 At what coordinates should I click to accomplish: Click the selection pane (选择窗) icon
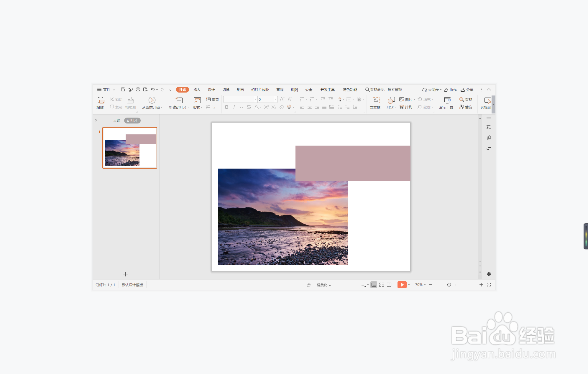click(x=487, y=100)
